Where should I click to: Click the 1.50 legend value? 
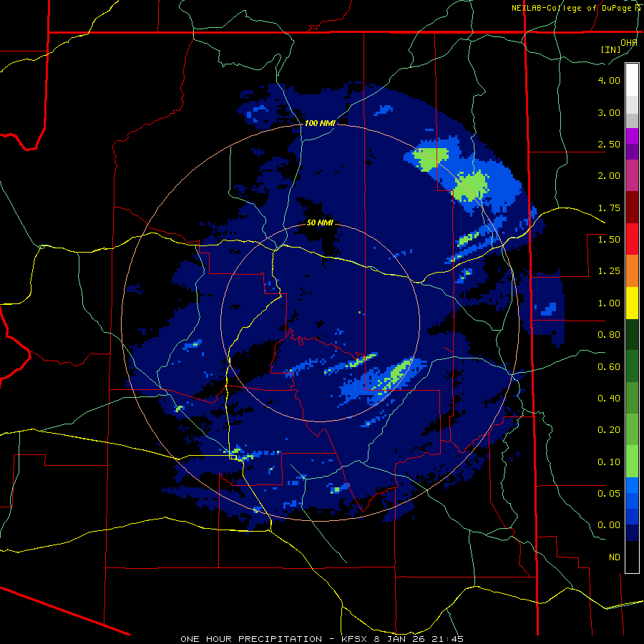point(609,240)
